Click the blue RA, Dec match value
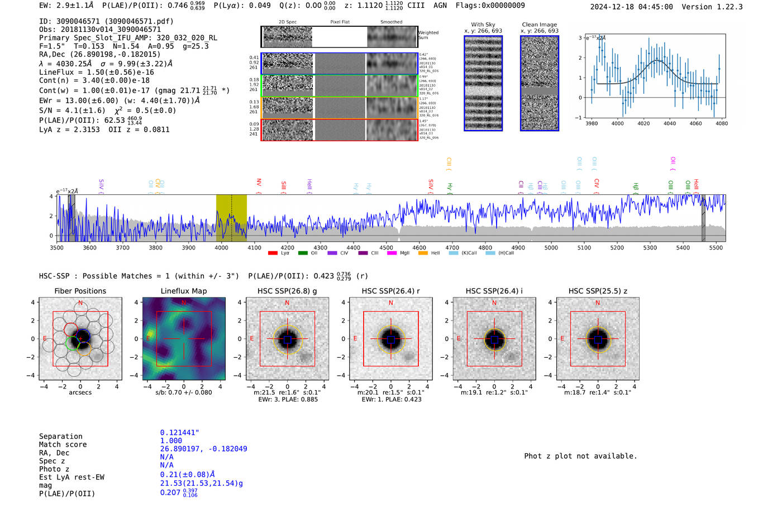The width and height of the screenshot is (782, 532). [203, 449]
